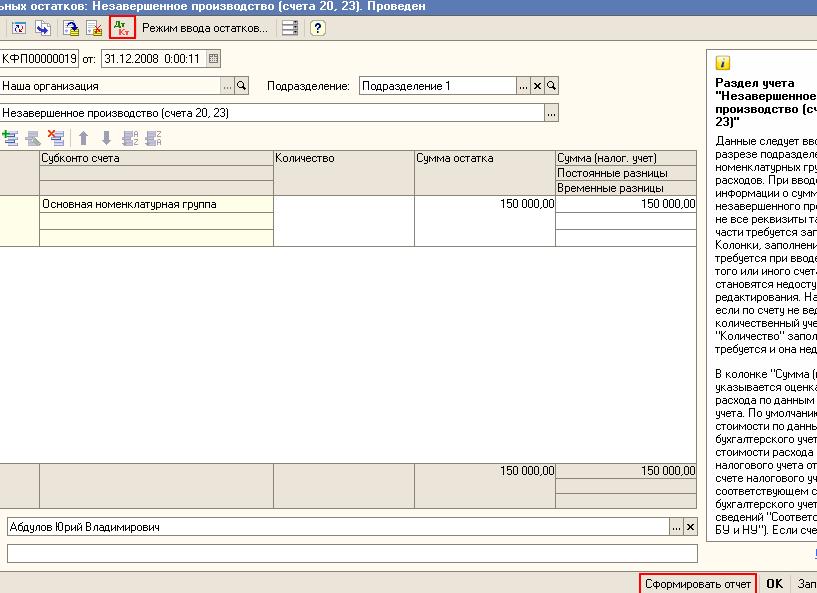Screen dimensions: 817x593
Task: Open the calendar picker next to the date
Action: tap(214, 58)
